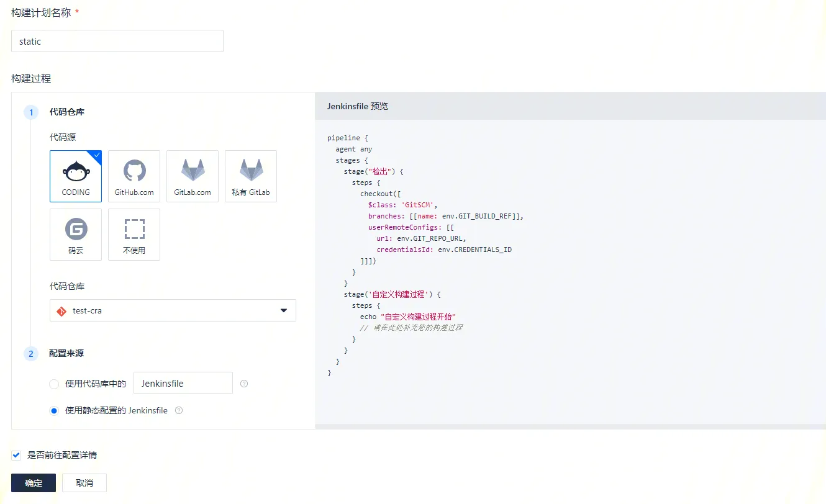Click help icon beside Jenkinsfile path field
Viewport: 826px width, 504px height.
coord(244,384)
